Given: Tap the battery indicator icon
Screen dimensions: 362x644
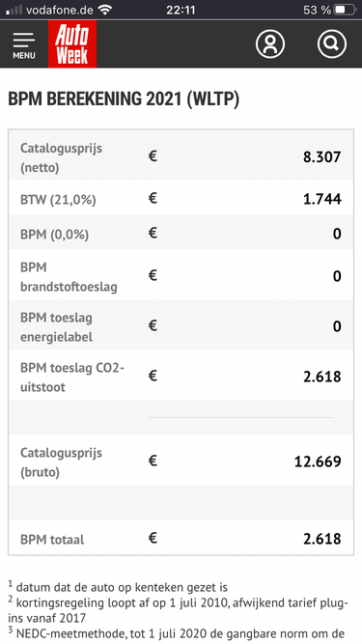Looking at the screenshot, I should click(346, 10).
